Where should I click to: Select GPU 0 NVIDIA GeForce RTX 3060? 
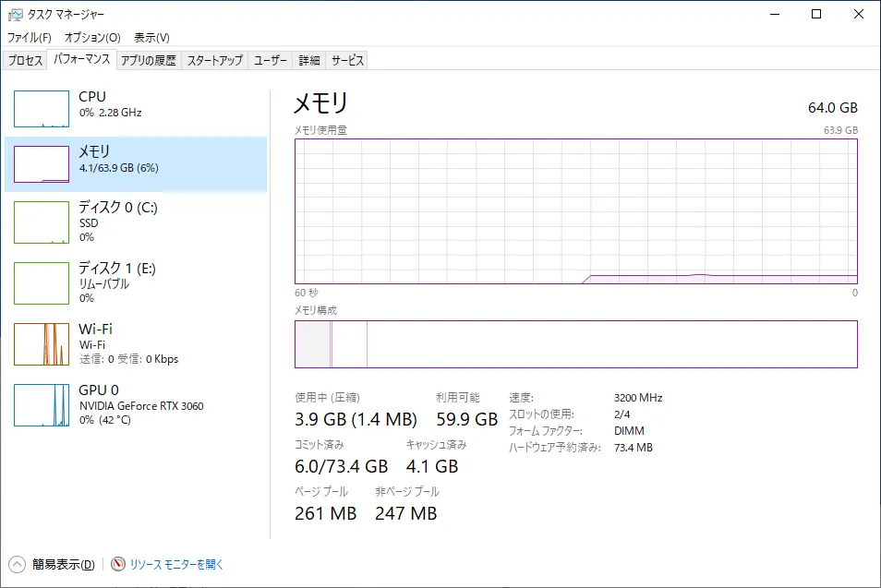click(42, 404)
